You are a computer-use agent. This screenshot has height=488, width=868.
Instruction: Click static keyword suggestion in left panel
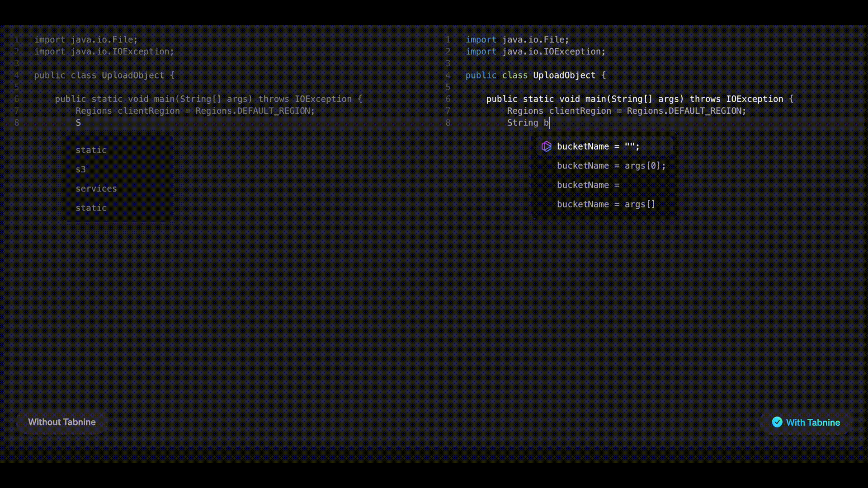(x=90, y=150)
